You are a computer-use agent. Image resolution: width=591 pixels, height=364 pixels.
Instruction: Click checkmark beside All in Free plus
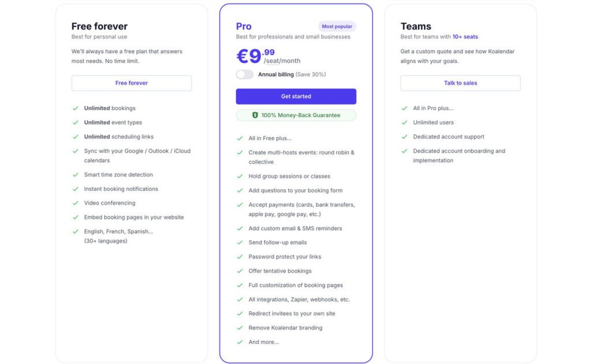[x=240, y=138]
